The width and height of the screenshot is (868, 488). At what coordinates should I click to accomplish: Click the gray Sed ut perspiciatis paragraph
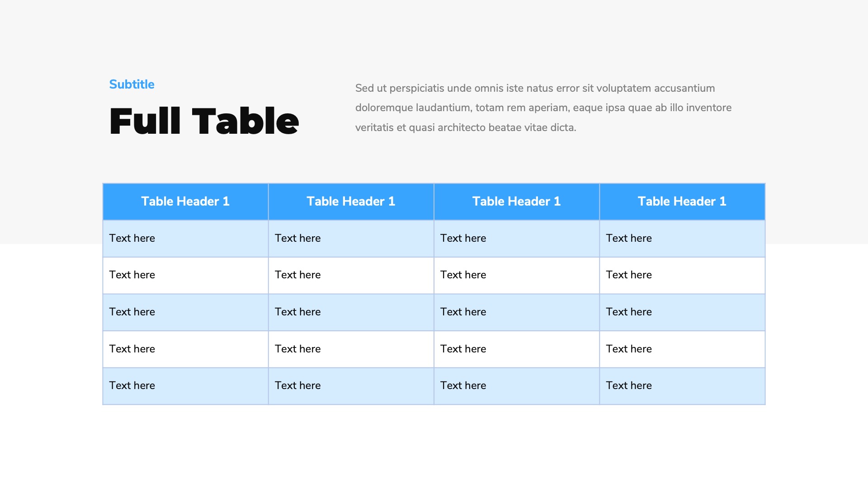point(543,108)
